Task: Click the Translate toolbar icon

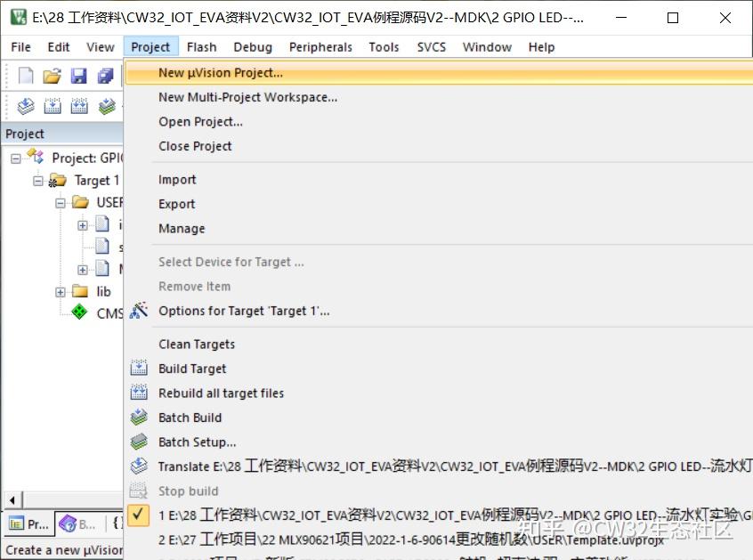Action: tap(26, 106)
